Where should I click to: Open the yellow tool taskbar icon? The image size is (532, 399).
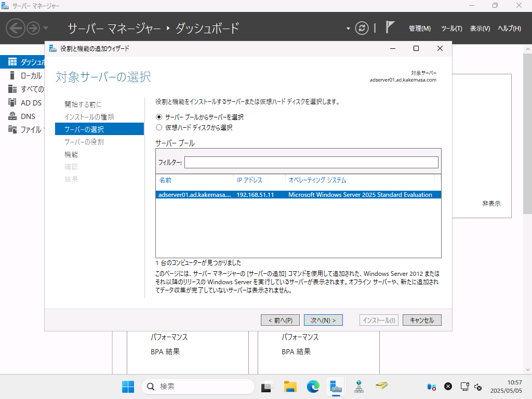(382, 386)
